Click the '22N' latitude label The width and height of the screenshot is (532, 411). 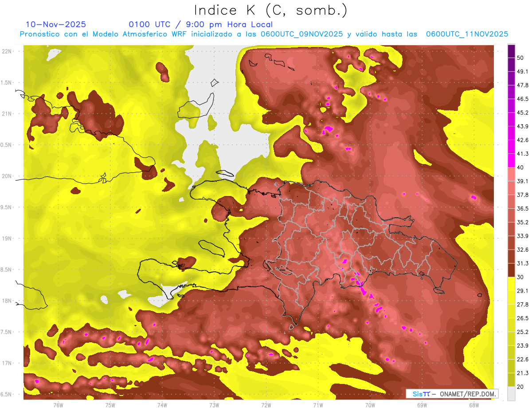point(7,51)
